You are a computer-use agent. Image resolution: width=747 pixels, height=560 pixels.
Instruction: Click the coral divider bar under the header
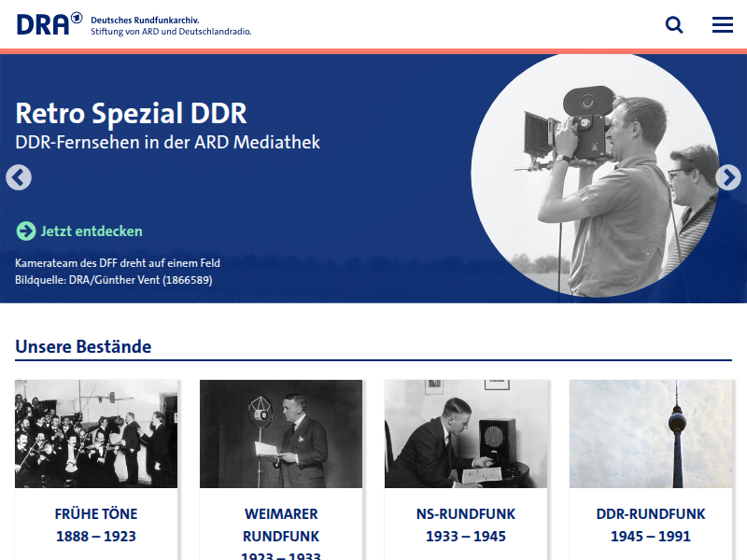(x=373, y=52)
